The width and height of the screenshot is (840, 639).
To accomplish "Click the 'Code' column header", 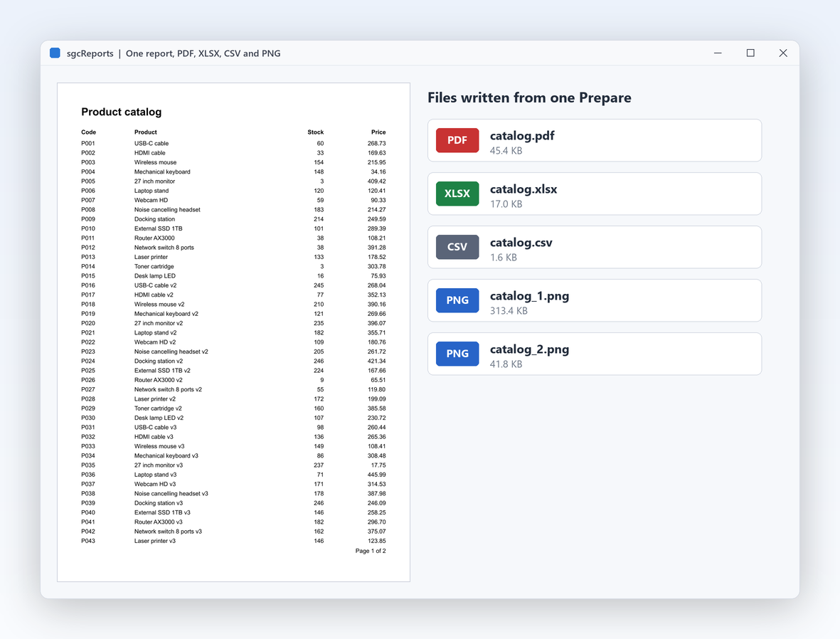I will [88, 132].
